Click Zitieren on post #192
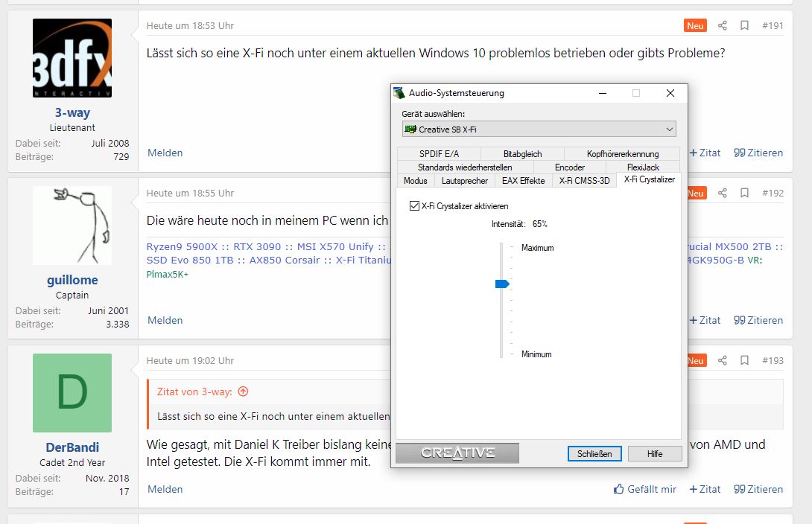This screenshot has width=812, height=524. (758, 320)
